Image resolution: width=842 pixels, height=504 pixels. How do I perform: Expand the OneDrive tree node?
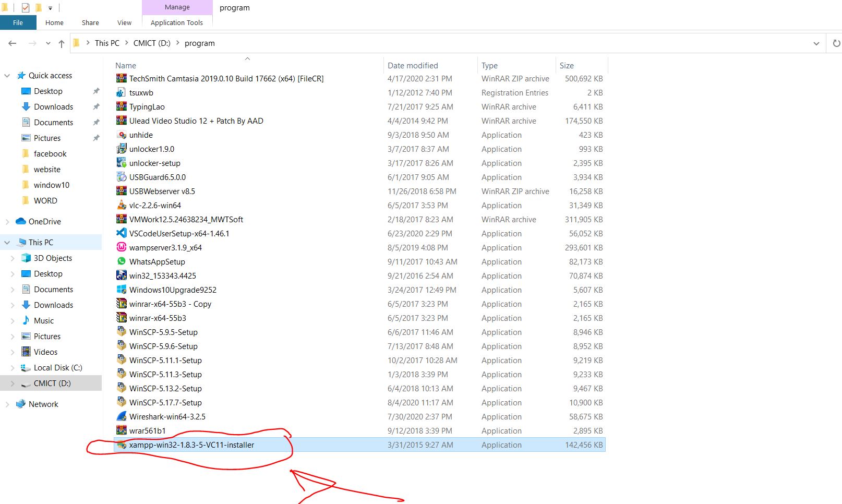point(7,222)
